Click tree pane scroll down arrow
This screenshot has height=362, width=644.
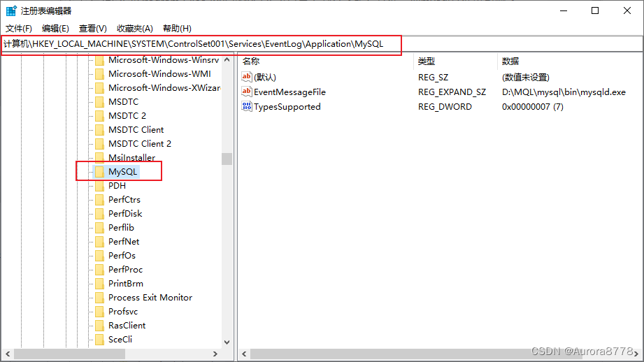pos(227,342)
